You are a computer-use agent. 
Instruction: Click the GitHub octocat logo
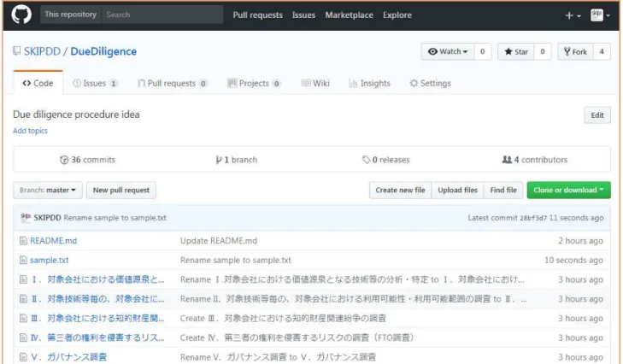click(x=21, y=15)
